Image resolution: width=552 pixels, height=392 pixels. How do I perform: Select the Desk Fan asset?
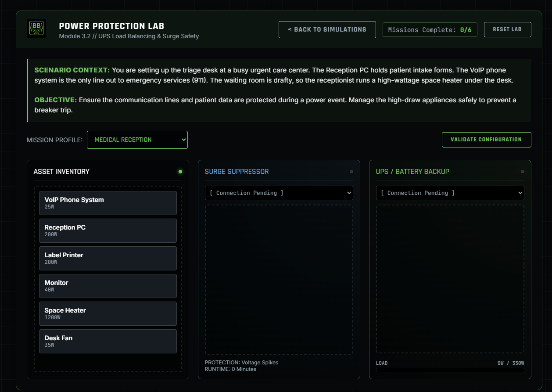point(108,341)
